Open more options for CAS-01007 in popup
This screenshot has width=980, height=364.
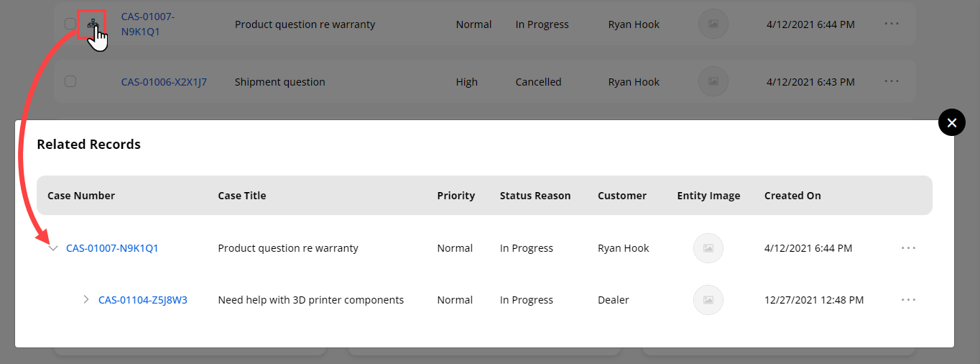point(908,248)
